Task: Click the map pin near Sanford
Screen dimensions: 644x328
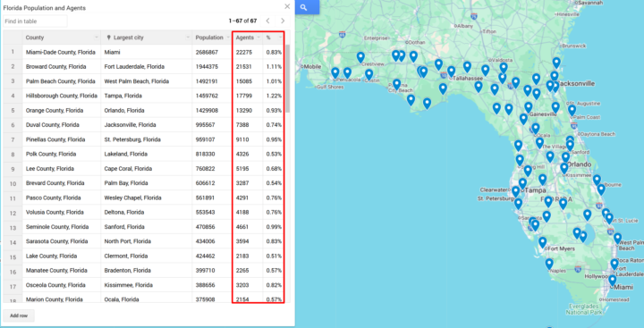Action: click(570, 145)
